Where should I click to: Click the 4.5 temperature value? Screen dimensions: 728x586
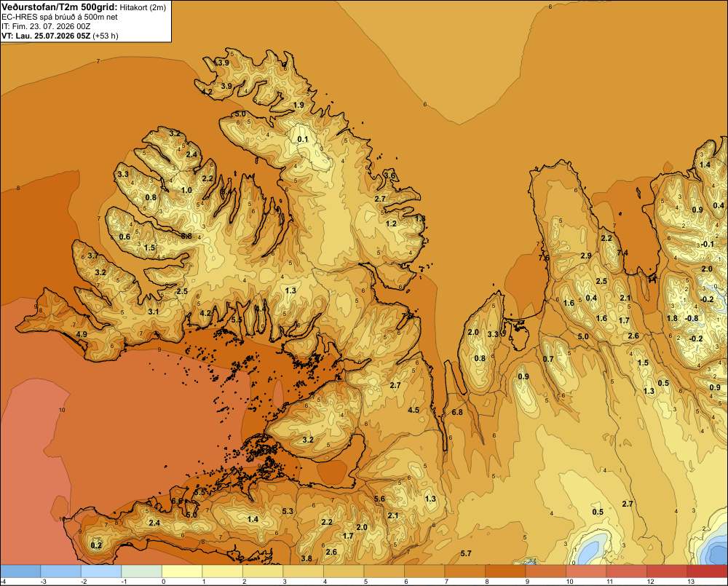(414, 410)
